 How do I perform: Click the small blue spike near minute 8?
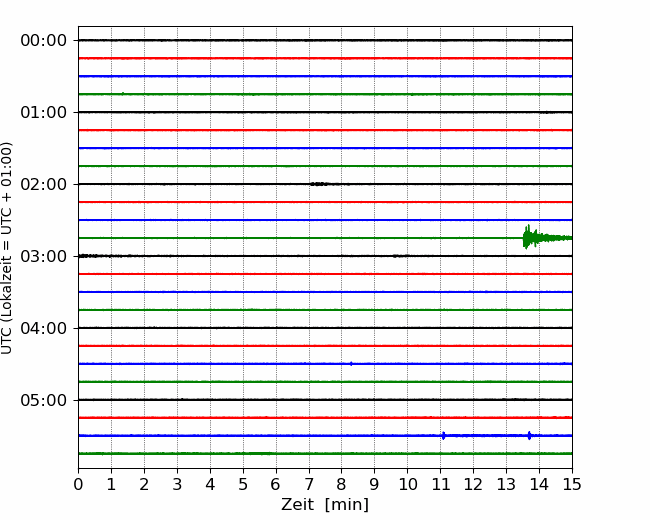(351, 364)
